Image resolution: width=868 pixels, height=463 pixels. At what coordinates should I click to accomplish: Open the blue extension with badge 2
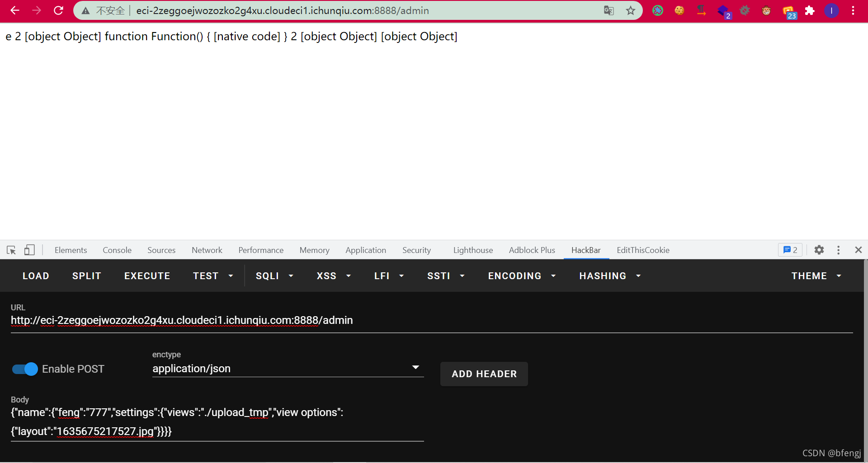click(x=724, y=11)
